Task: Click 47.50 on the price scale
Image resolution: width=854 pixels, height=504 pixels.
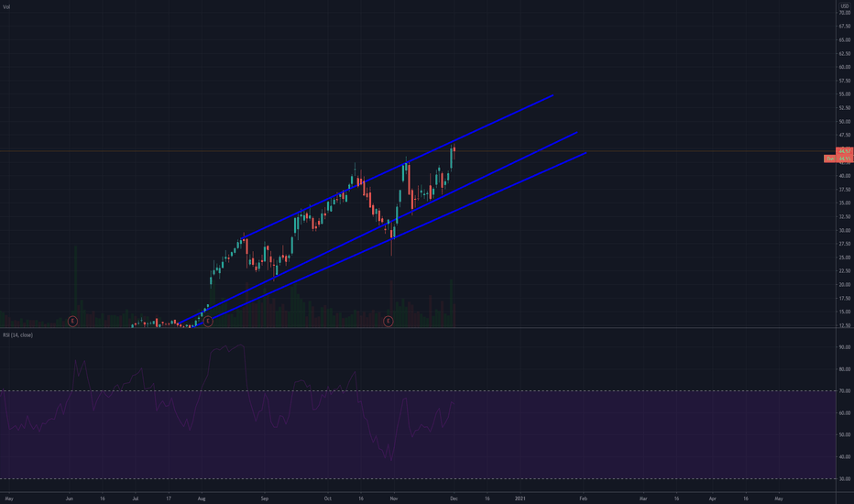Action: (845, 135)
